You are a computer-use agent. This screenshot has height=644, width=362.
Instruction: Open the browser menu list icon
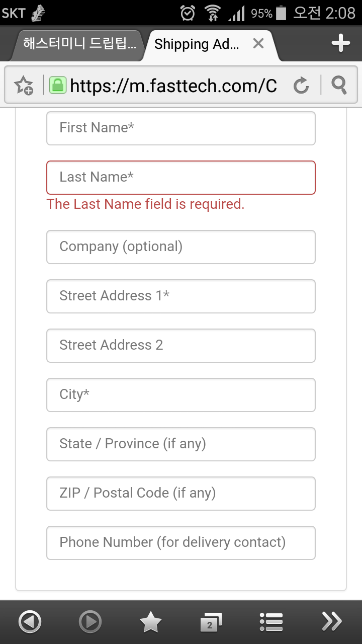tap(271, 622)
